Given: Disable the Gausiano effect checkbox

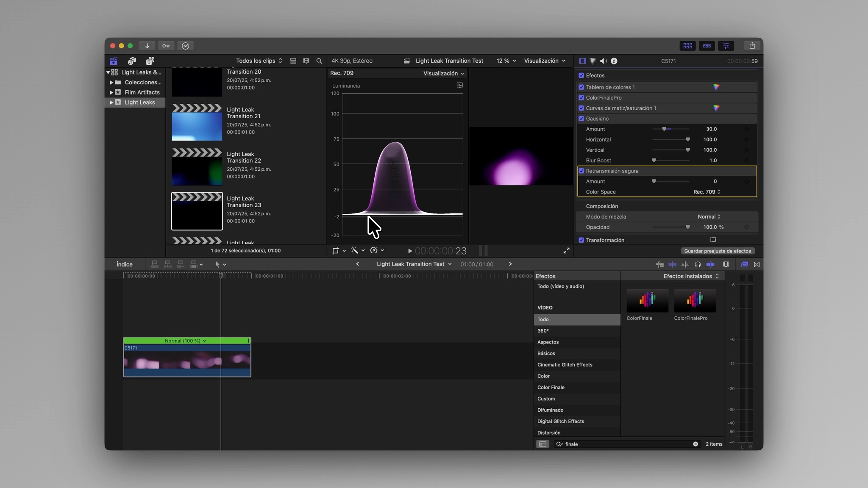Looking at the screenshot, I should point(581,119).
